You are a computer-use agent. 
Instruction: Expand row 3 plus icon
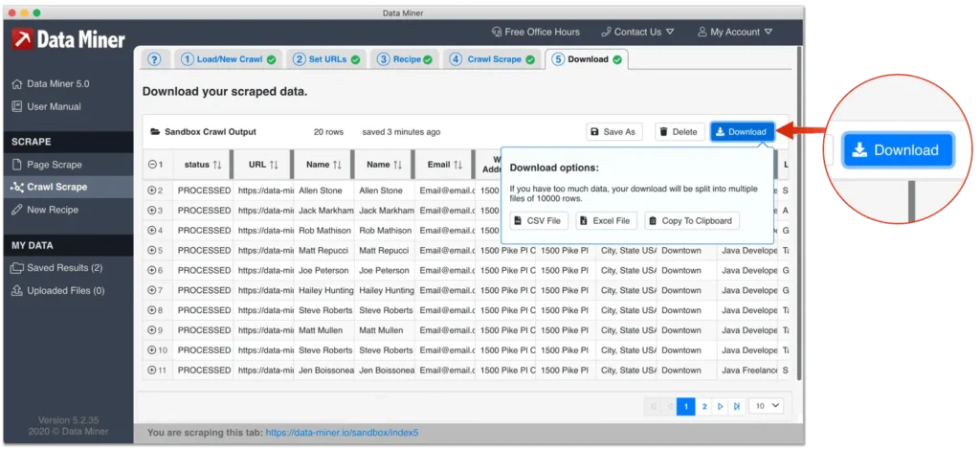[152, 211]
